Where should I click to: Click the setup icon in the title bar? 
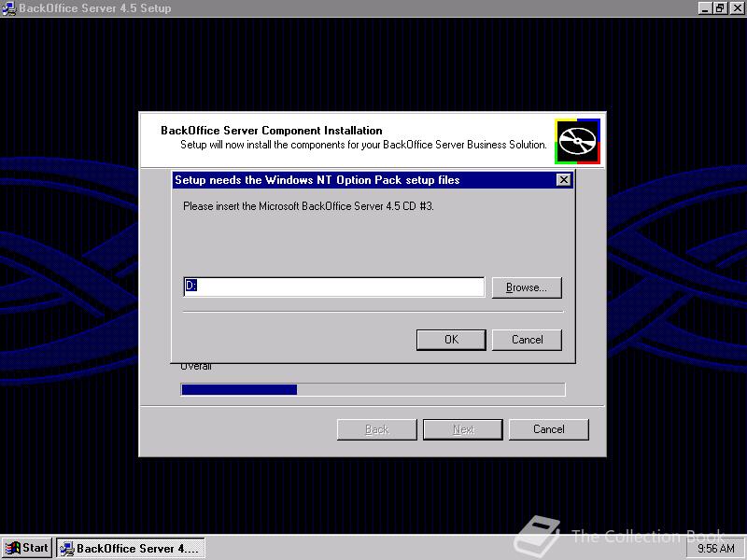8,8
